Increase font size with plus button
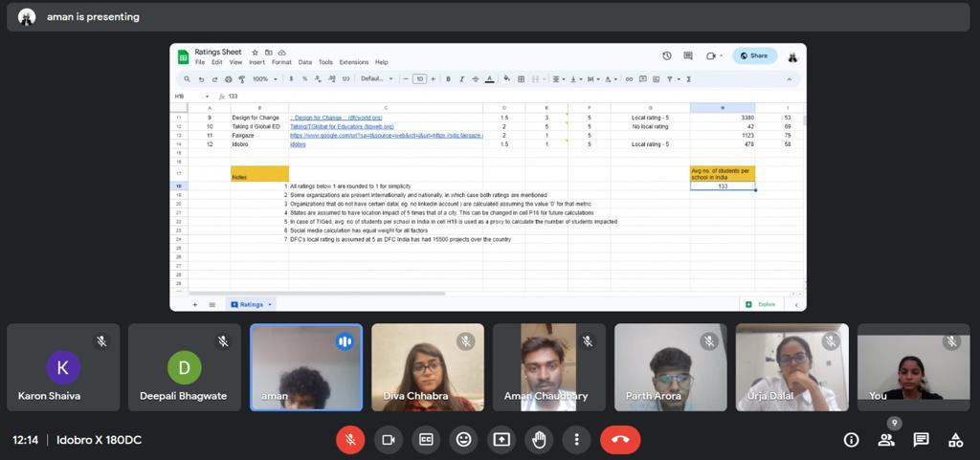The width and height of the screenshot is (980, 460). click(434, 79)
